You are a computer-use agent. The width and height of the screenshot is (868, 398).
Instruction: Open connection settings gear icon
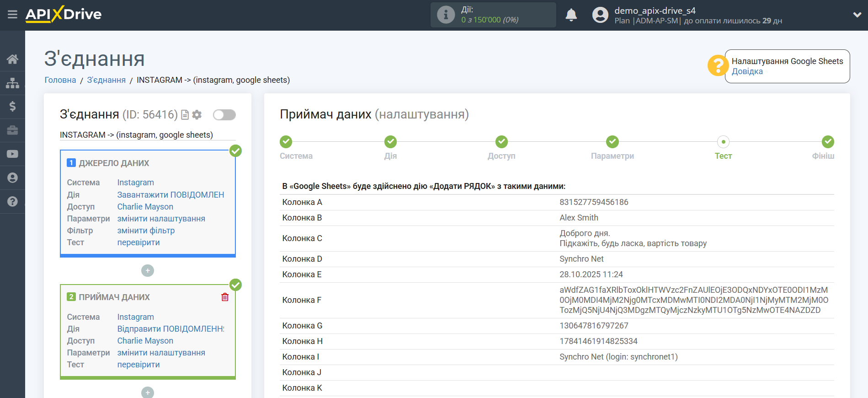(x=197, y=115)
